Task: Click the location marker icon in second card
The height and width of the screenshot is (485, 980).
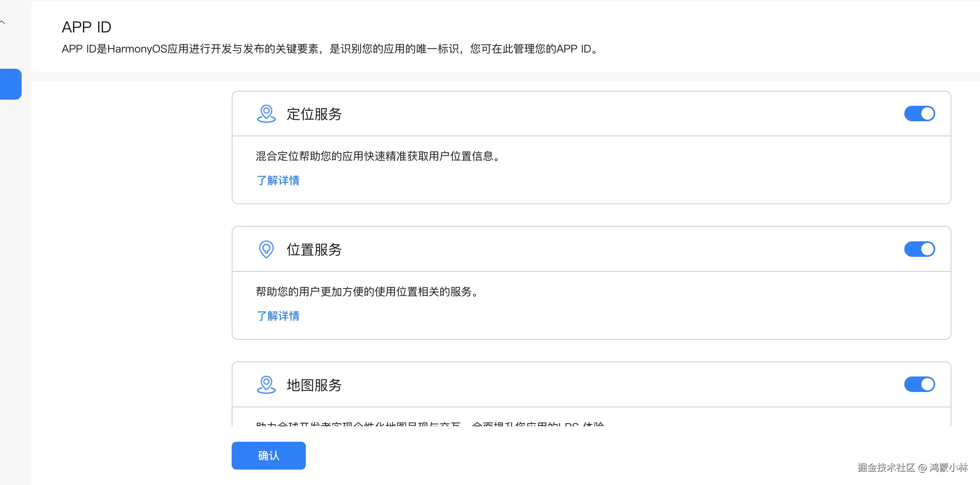Action: coord(266,249)
